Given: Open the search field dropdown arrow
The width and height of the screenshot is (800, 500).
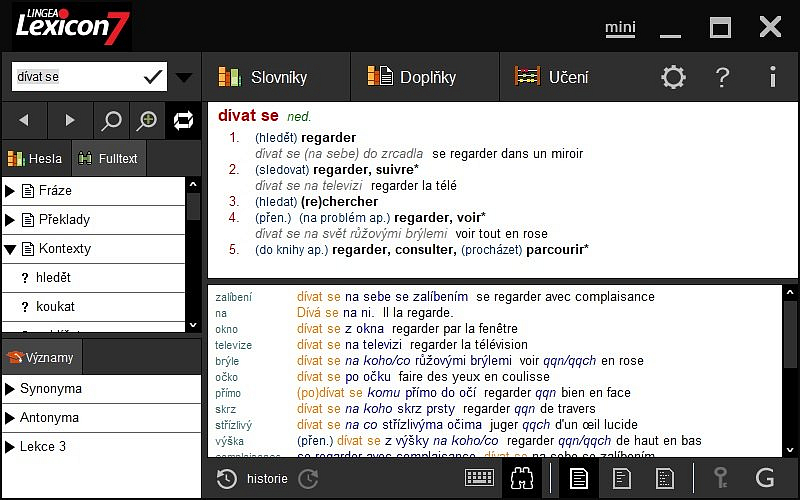Looking at the screenshot, I should 184,77.
